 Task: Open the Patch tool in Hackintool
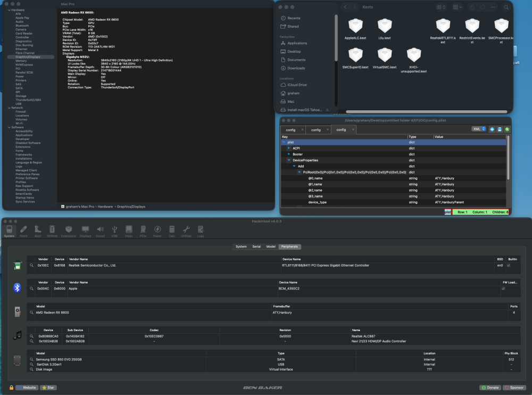point(23,231)
